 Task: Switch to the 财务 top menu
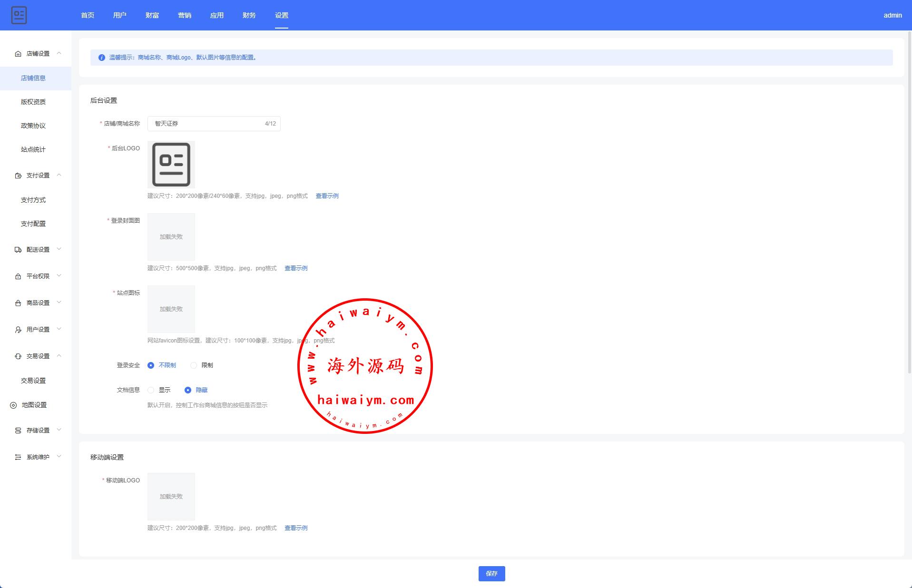[249, 15]
